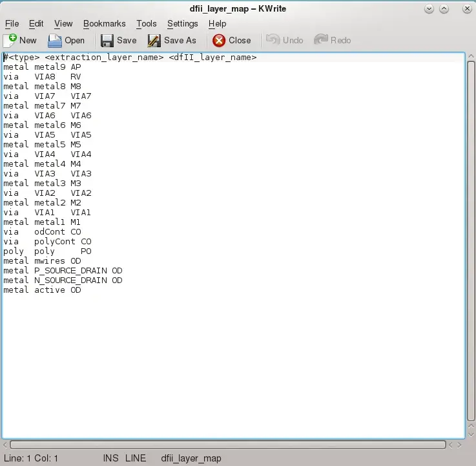
Task: Toggle INS insert mode in status bar
Action: coord(111,458)
